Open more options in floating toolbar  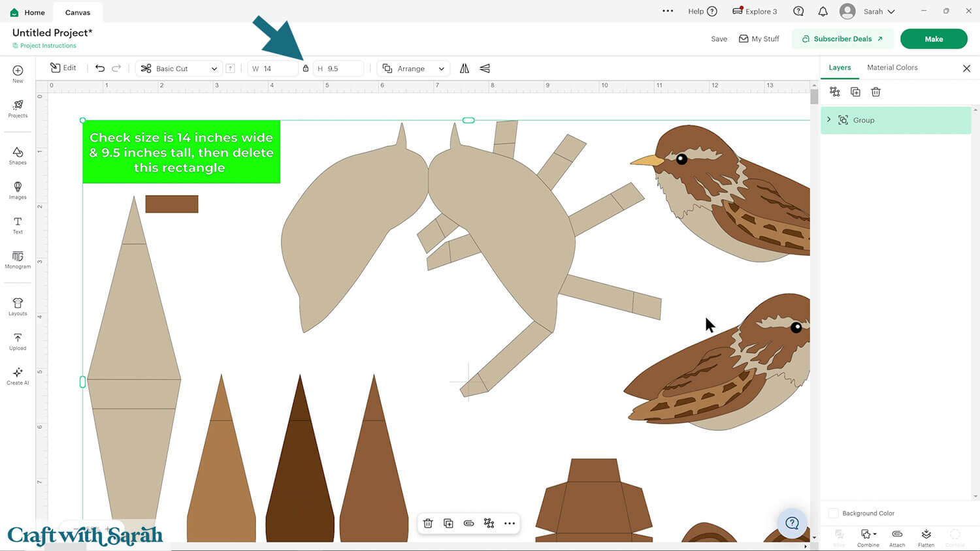click(510, 523)
